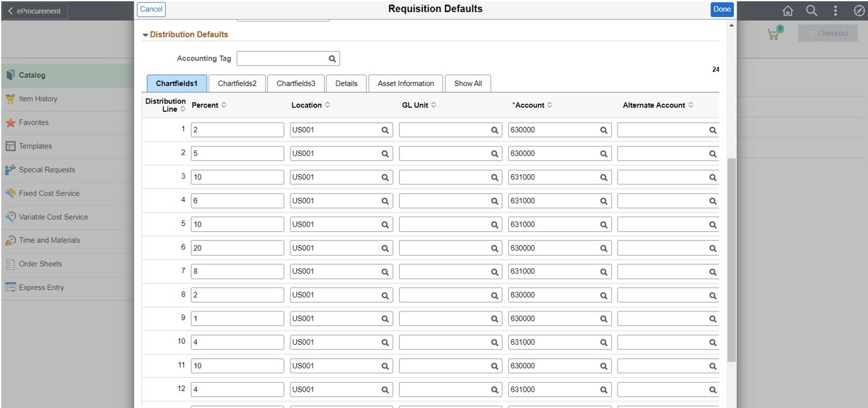Open the GL Unit lookup on line 5
Viewport: 868px width, 408px height.
[494, 224]
